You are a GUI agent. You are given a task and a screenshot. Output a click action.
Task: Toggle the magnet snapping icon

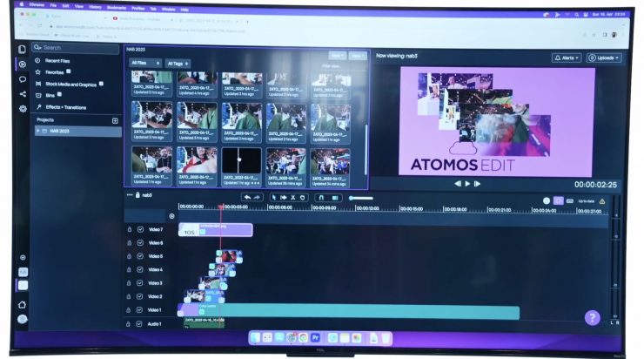click(320, 197)
